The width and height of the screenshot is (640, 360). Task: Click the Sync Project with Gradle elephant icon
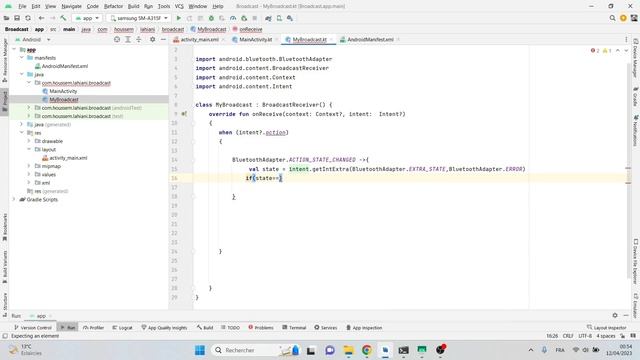tap(268, 18)
